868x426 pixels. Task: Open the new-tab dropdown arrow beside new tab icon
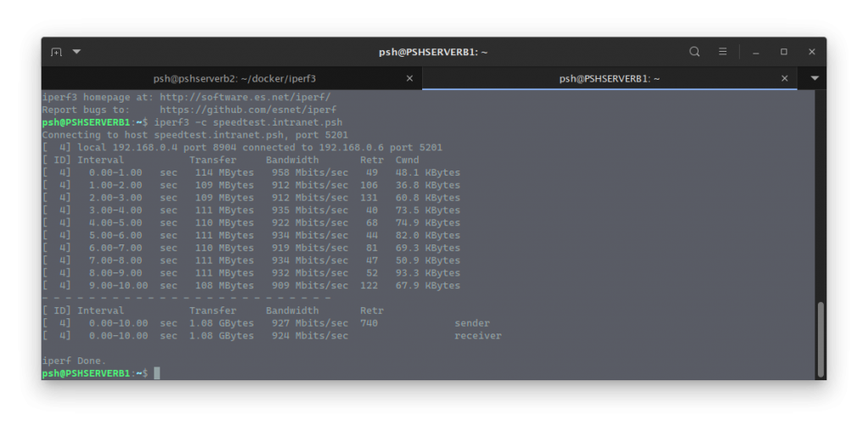click(76, 52)
